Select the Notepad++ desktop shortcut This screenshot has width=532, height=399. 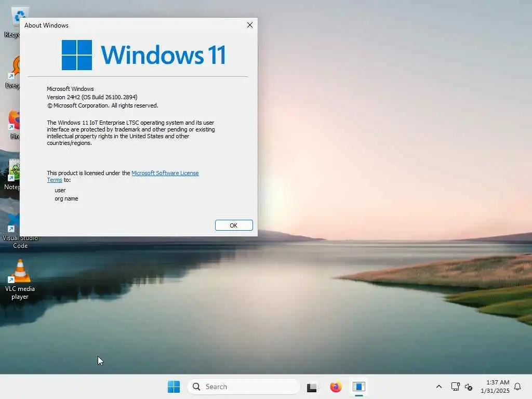[11, 175]
